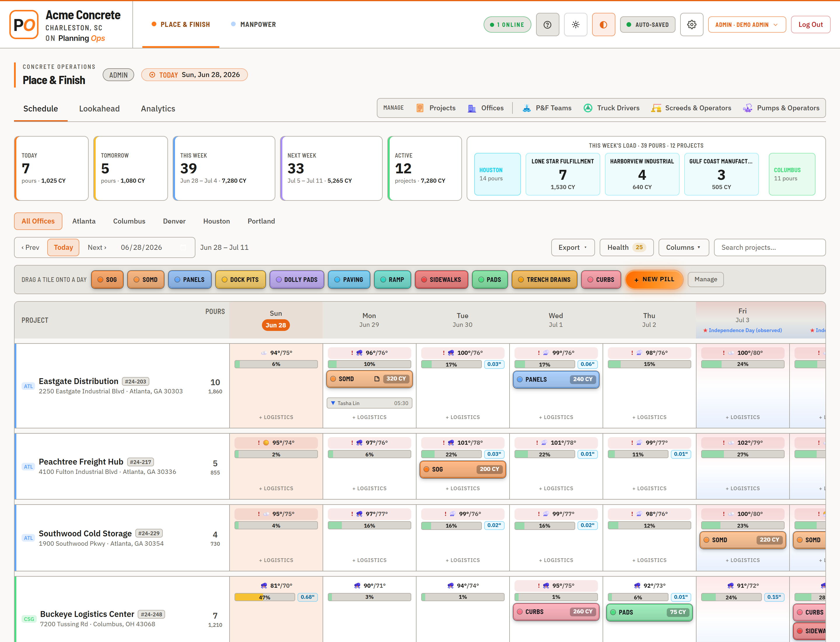Click Buckeye Sunday 47% rain bar
The height and width of the screenshot is (642, 840).
coord(264,597)
